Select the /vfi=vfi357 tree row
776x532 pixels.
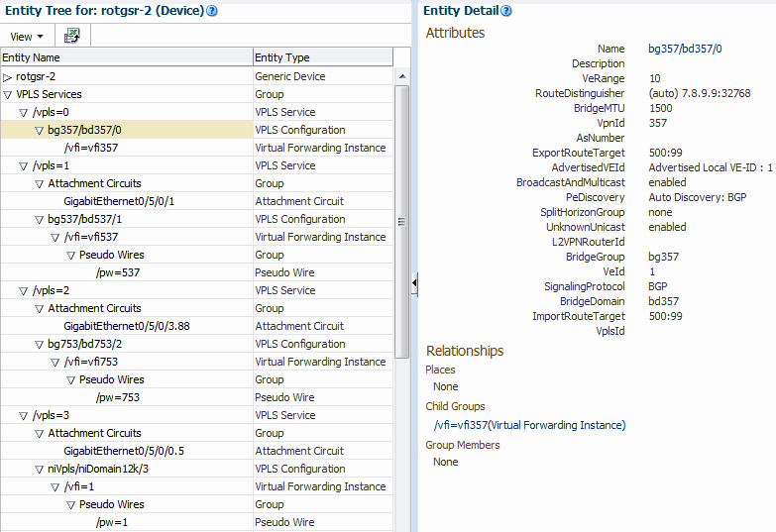coord(197,148)
